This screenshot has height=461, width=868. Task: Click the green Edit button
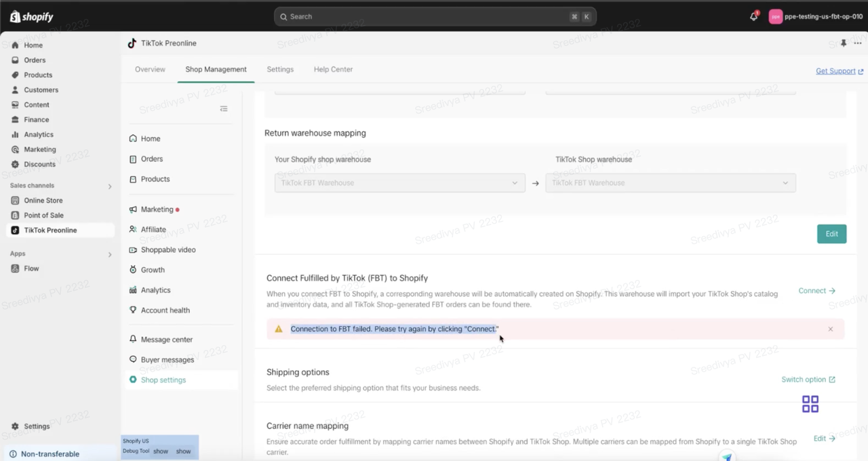pos(831,233)
